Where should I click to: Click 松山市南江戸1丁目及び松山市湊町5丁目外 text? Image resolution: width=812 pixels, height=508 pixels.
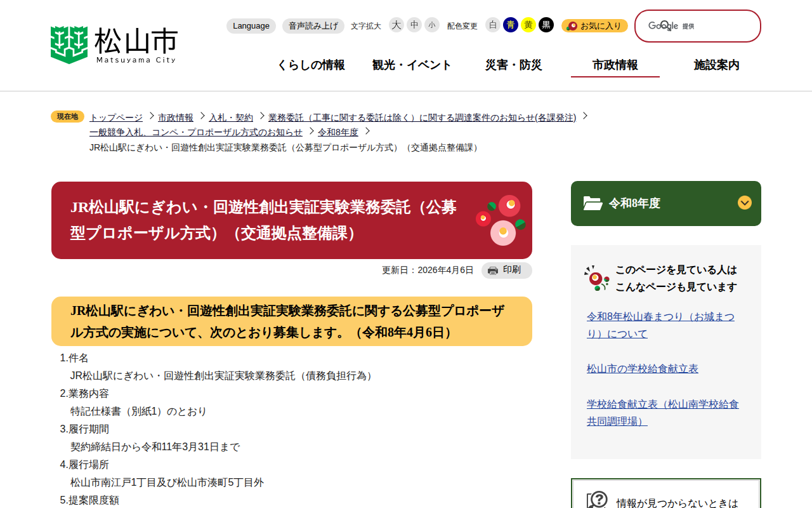pyautogui.click(x=167, y=483)
